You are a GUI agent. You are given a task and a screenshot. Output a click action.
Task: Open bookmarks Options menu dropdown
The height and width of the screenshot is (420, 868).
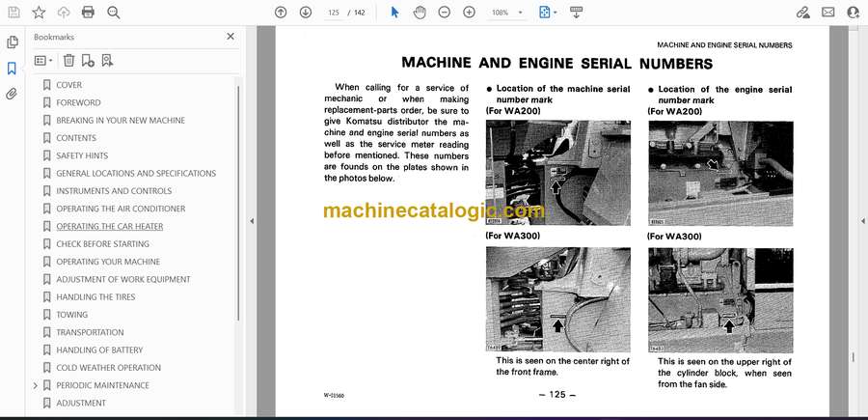pyautogui.click(x=43, y=61)
